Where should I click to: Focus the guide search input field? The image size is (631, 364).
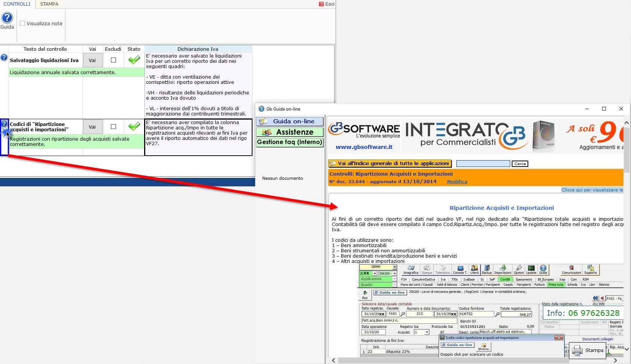[483, 164]
